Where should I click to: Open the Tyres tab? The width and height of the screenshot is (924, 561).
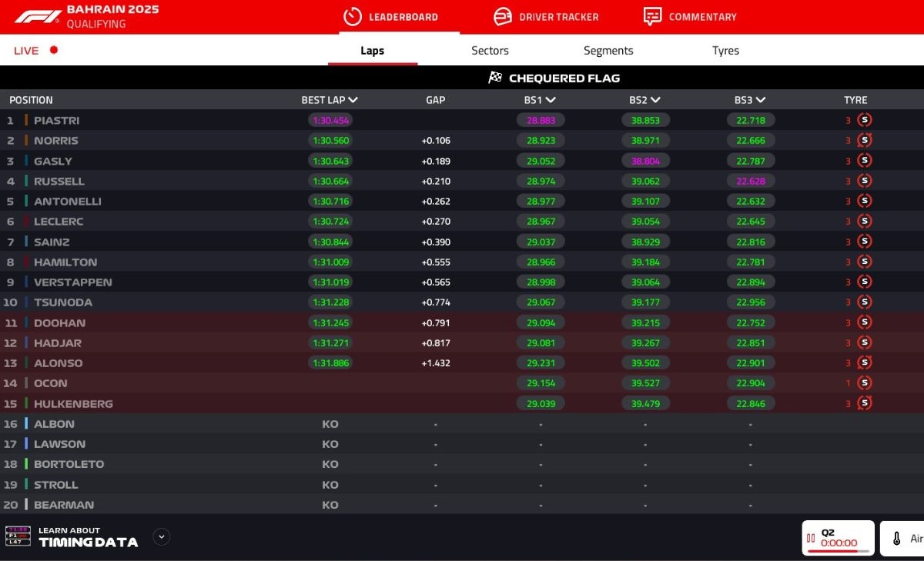point(725,50)
